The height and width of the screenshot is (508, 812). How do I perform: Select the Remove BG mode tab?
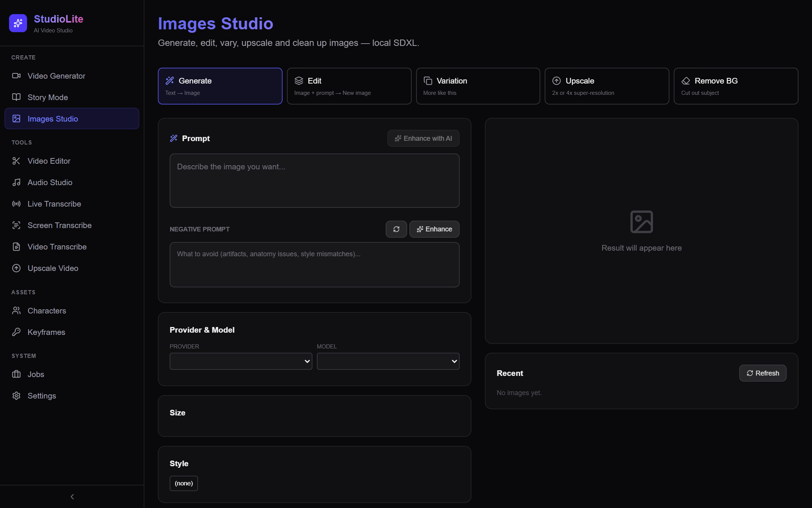click(x=736, y=86)
